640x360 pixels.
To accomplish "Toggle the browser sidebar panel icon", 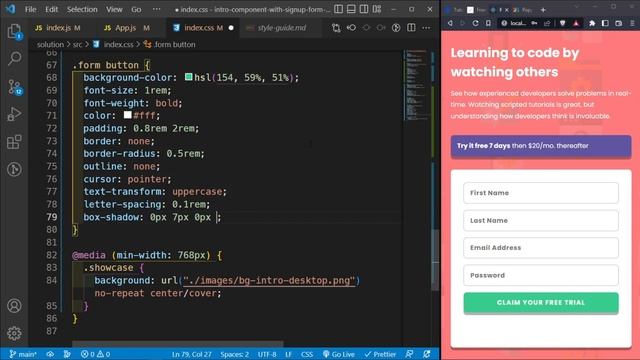I will coord(605,23).
